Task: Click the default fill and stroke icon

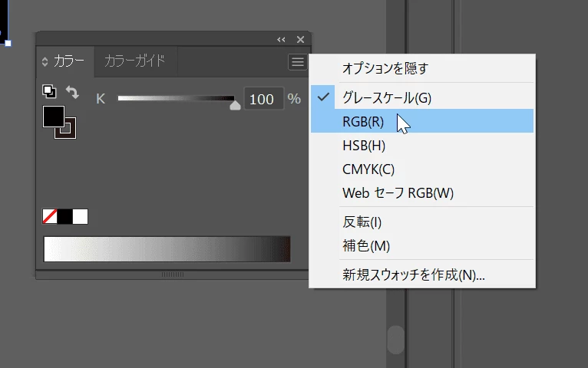Action: 49,91
